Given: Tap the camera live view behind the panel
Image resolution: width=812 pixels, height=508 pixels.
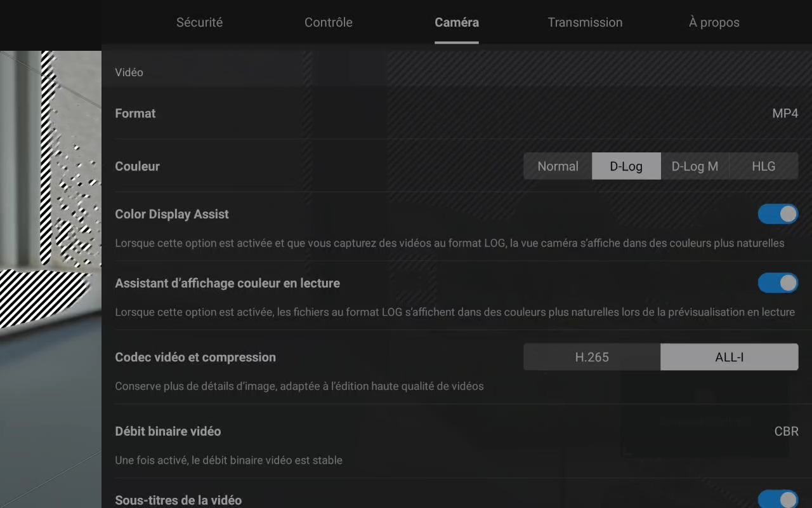Looking at the screenshot, I should pyautogui.click(x=51, y=279).
